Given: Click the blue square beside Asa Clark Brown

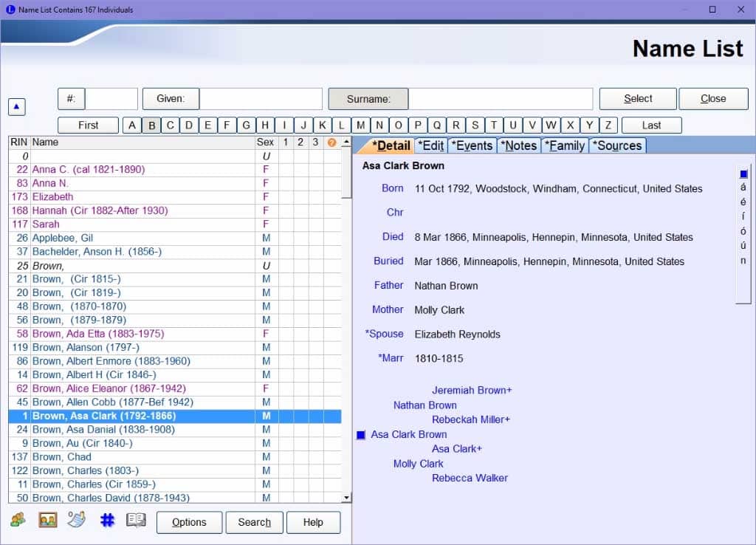Looking at the screenshot, I should pos(361,435).
